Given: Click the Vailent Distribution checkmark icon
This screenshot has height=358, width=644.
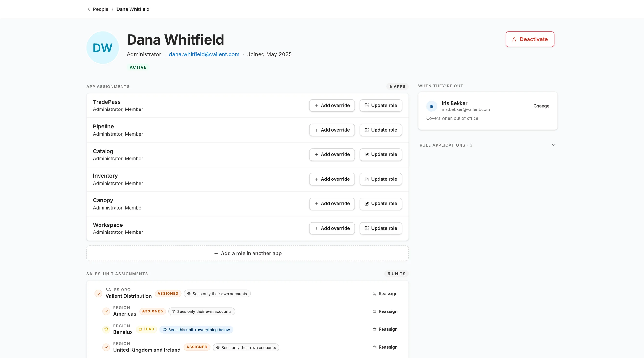Looking at the screenshot, I should pyautogui.click(x=99, y=294).
